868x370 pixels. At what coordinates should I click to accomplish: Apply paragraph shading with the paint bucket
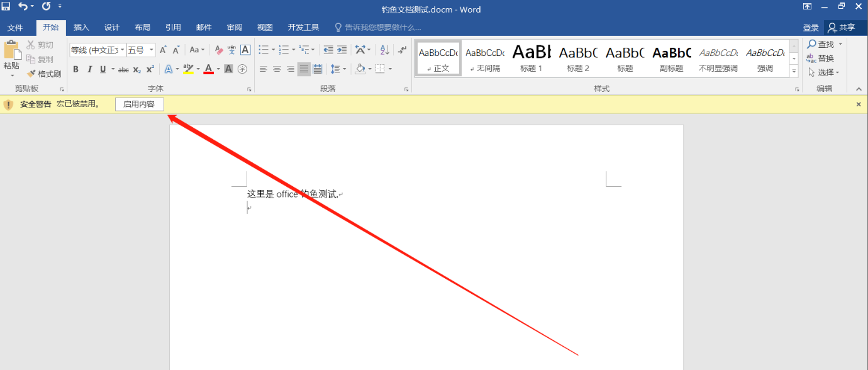pos(360,69)
